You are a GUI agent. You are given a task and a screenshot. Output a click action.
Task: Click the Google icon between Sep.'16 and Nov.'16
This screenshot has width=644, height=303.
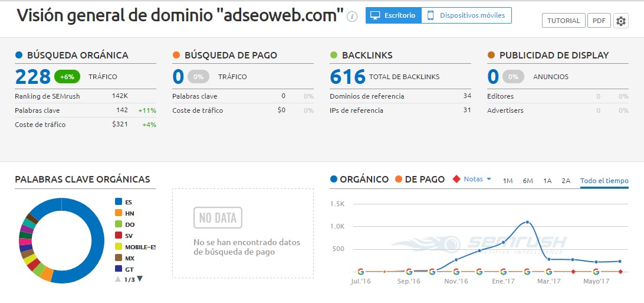pos(432,272)
